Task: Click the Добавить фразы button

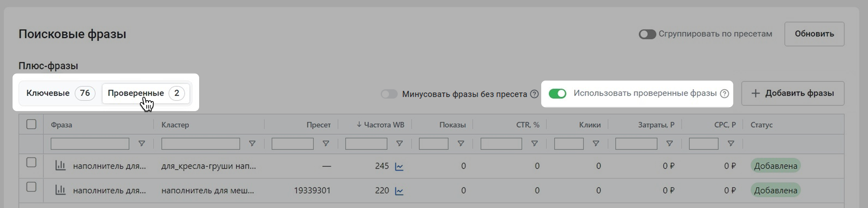Action: point(792,93)
